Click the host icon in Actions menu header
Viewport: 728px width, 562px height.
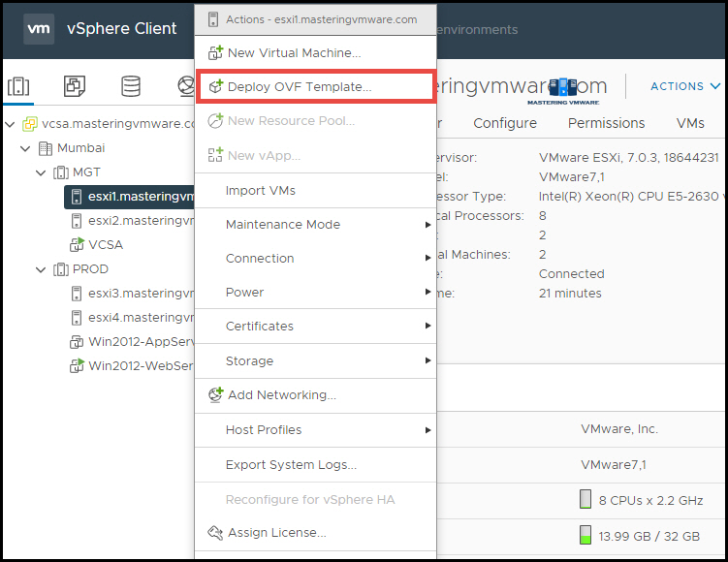coord(213,20)
